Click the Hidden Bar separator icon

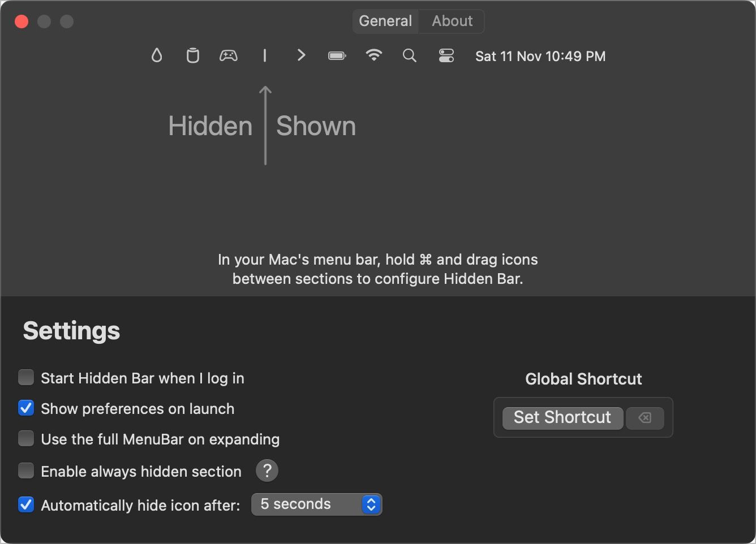265,55
